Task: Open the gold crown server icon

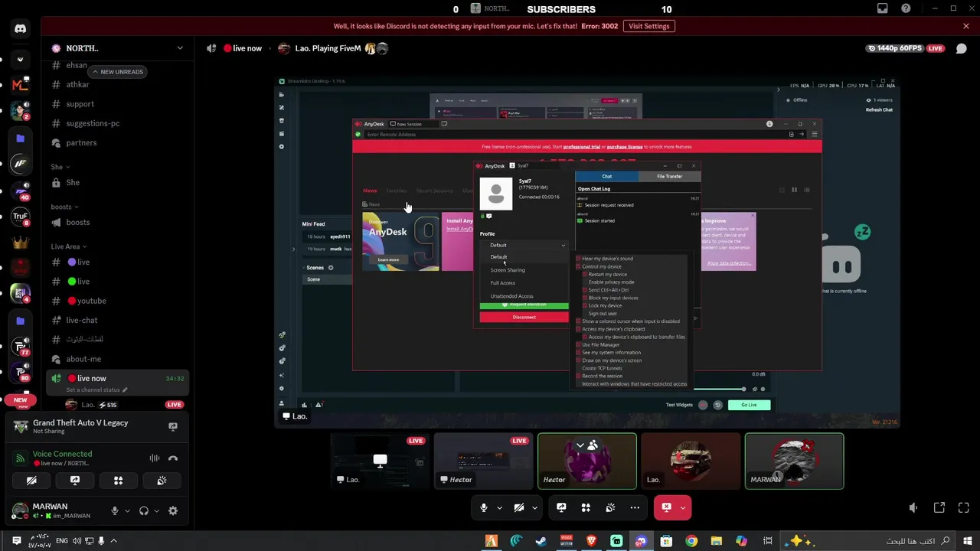Action: tap(21, 242)
